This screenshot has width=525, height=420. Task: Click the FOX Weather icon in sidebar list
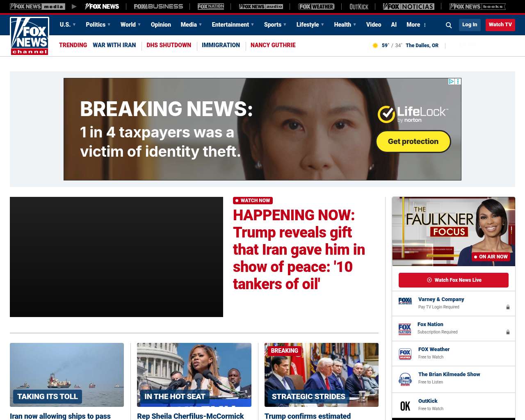click(x=405, y=354)
